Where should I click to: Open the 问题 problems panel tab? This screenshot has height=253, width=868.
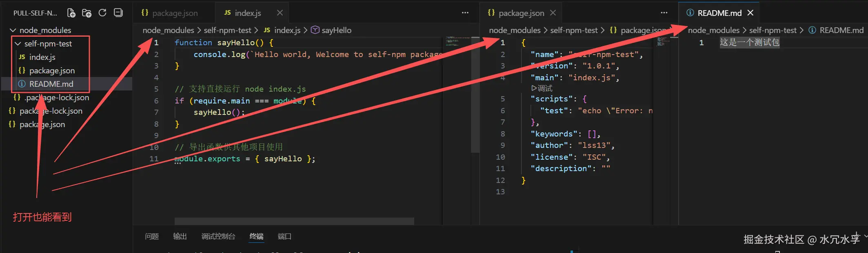pos(152,236)
